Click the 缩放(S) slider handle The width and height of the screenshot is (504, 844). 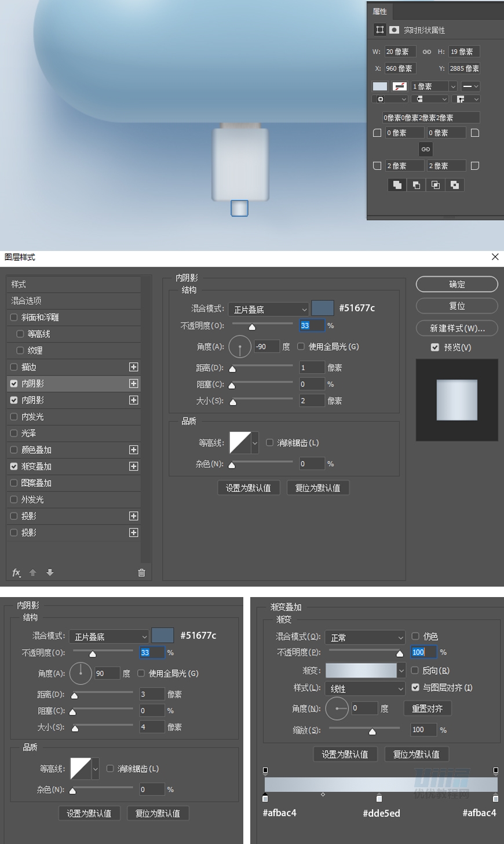tap(372, 732)
